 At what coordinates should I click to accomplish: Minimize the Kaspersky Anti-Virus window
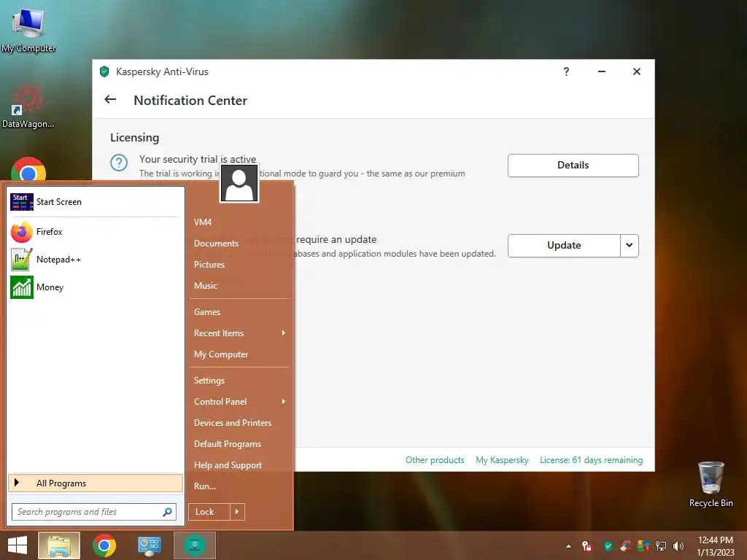click(x=602, y=71)
